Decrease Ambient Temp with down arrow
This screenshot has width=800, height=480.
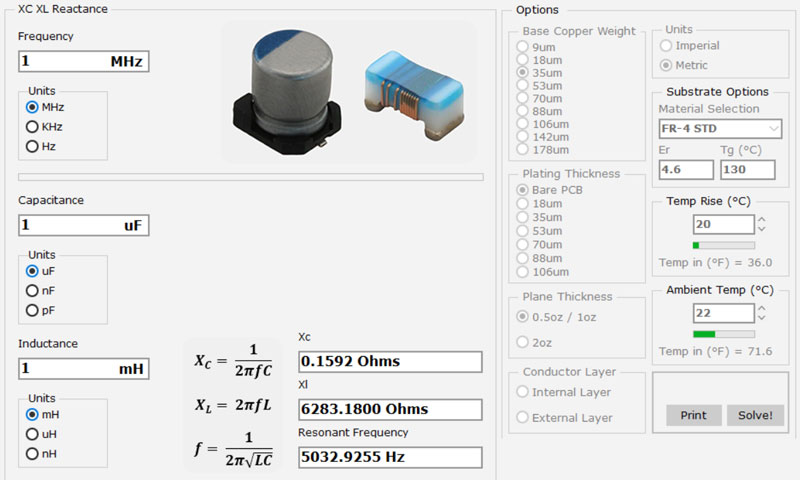click(762, 318)
